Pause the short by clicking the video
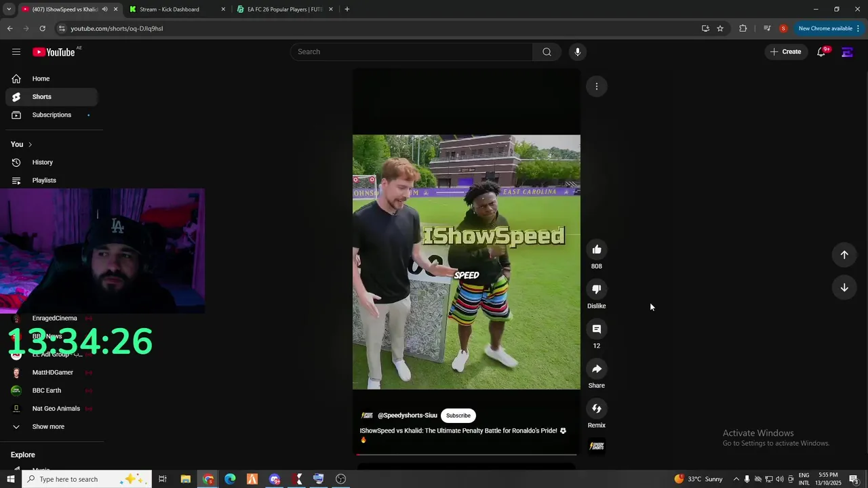This screenshot has width=868, height=488. (x=467, y=262)
